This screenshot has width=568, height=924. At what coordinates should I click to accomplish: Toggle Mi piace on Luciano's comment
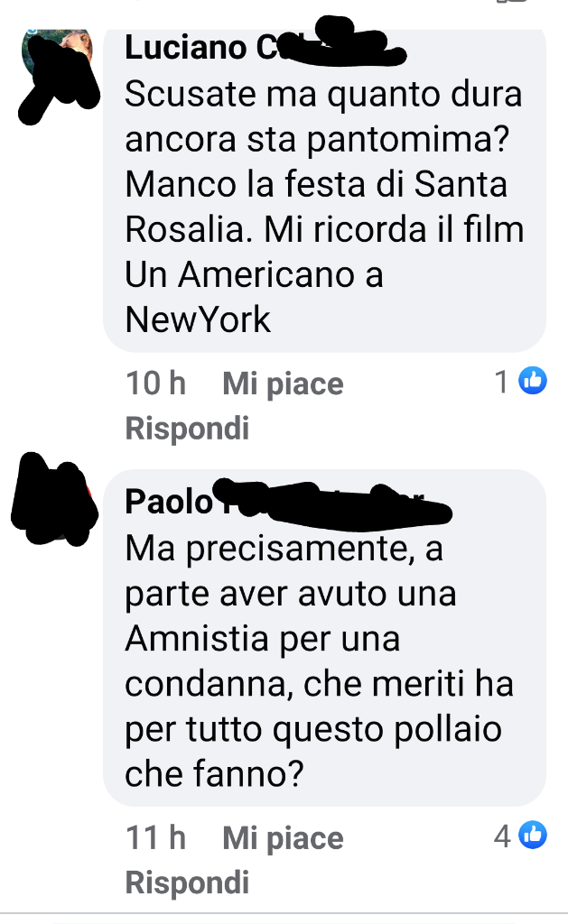[x=283, y=383]
